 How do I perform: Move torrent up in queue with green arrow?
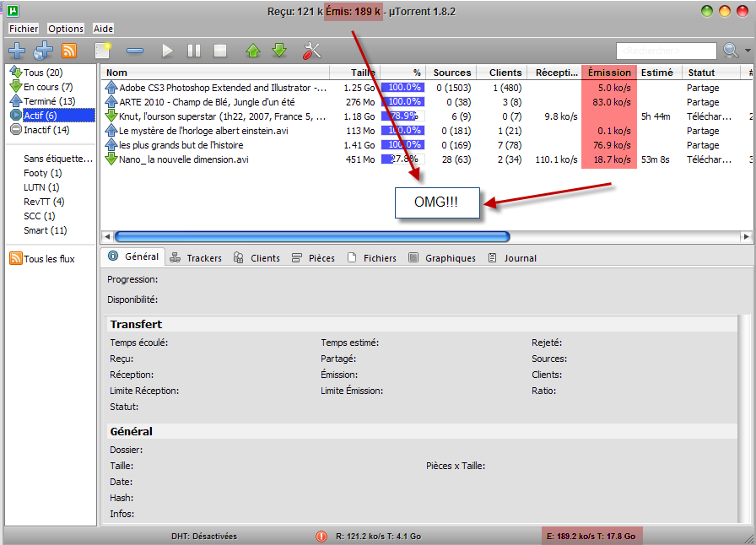tap(252, 51)
